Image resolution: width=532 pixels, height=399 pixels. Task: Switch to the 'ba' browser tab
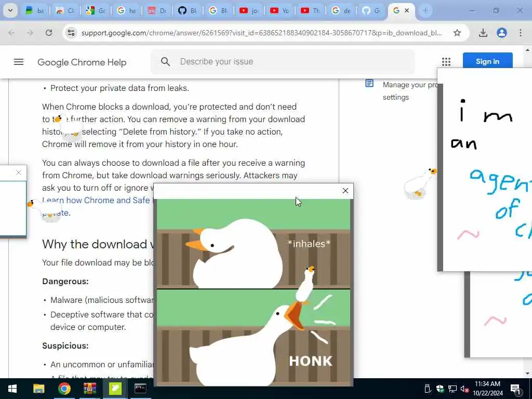pyautogui.click(x=35, y=10)
